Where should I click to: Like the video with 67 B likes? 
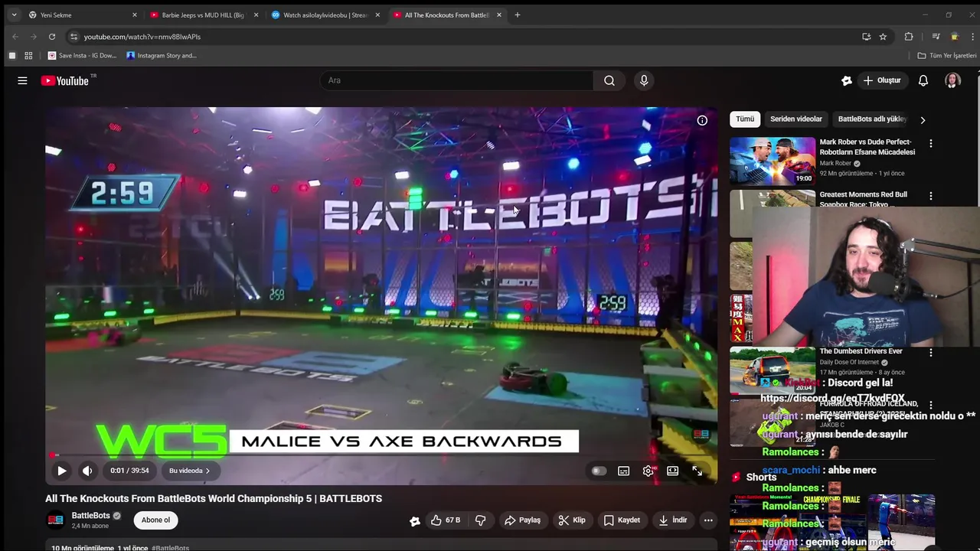(x=446, y=520)
